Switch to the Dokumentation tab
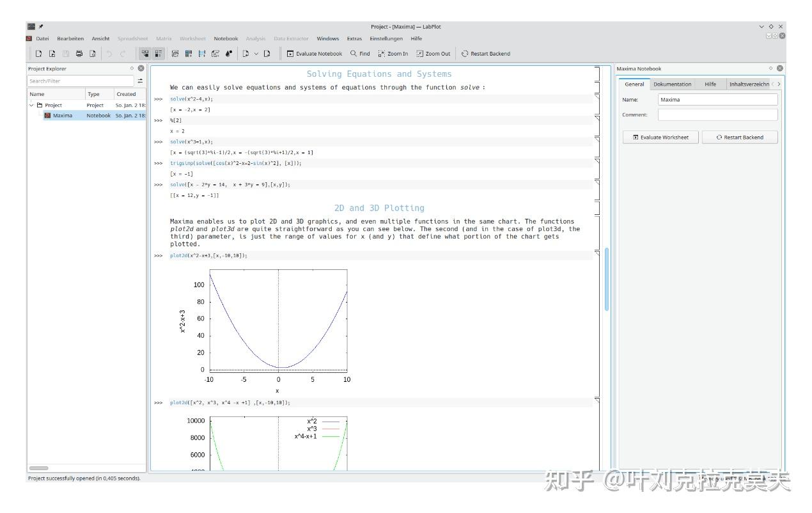This screenshot has height=513, width=812. pos(673,84)
